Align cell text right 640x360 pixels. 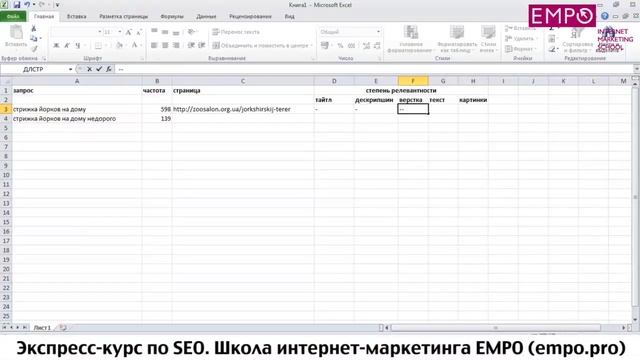pyautogui.click(x=176, y=45)
